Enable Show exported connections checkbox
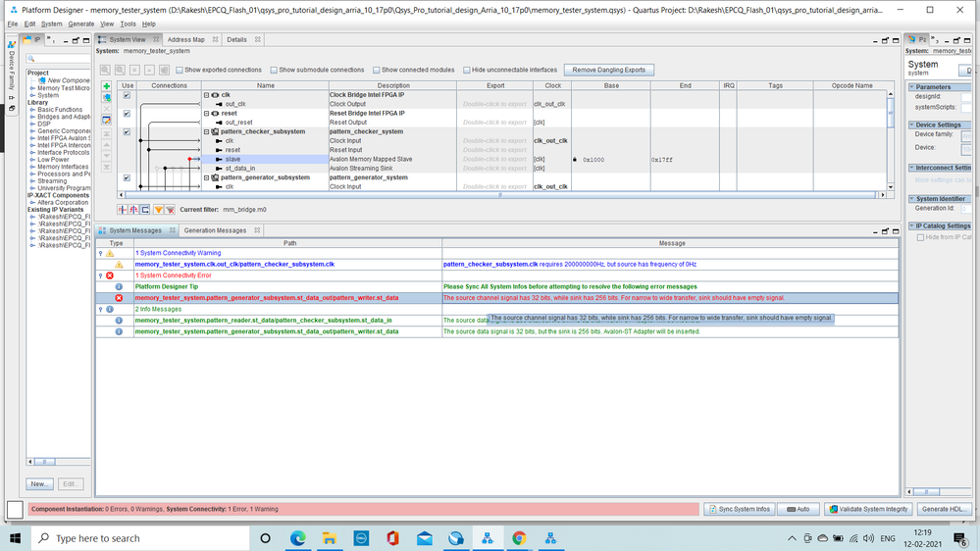The width and height of the screenshot is (980, 551). pos(180,70)
